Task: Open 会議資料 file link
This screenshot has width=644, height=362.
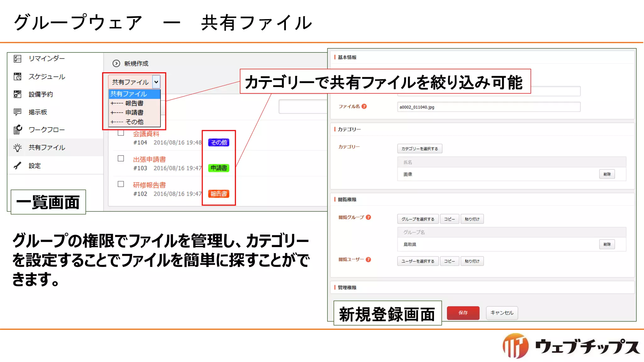Action: pos(146,134)
